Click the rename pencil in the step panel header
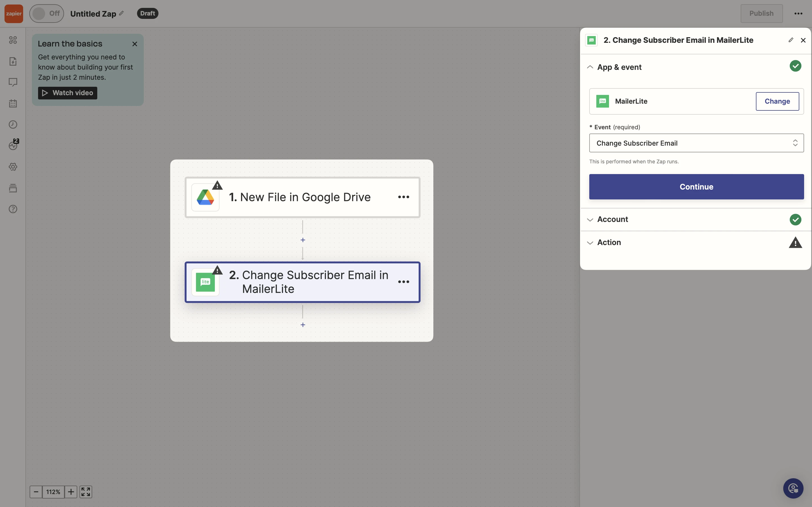Screen dimensions: 812x507 click(791, 40)
